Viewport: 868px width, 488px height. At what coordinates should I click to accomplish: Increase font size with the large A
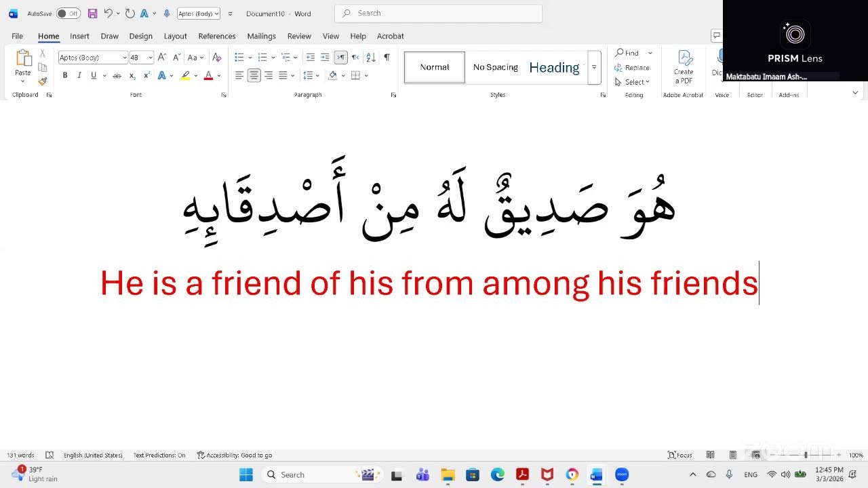coord(161,58)
